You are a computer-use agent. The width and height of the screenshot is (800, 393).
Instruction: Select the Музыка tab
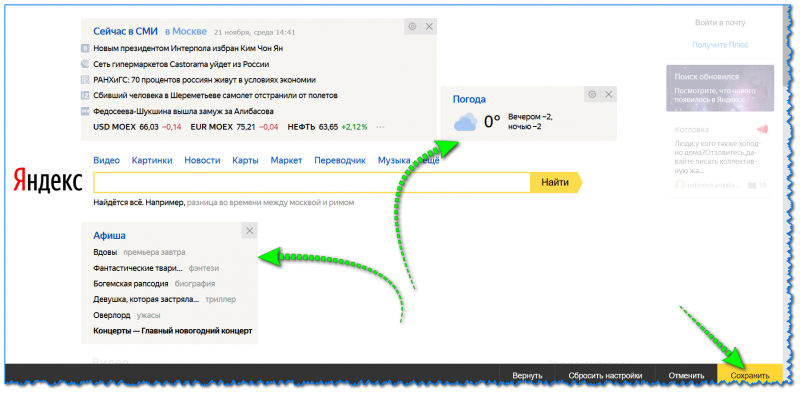pos(394,160)
